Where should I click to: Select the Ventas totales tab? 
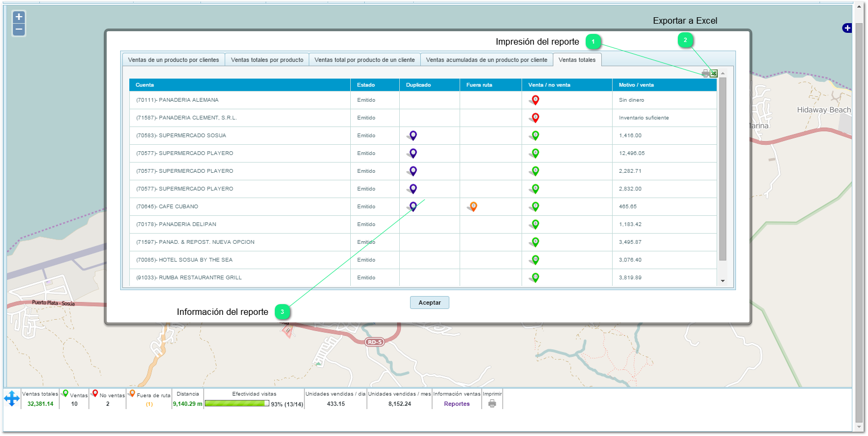pyautogui.click(x=577, y=60)
